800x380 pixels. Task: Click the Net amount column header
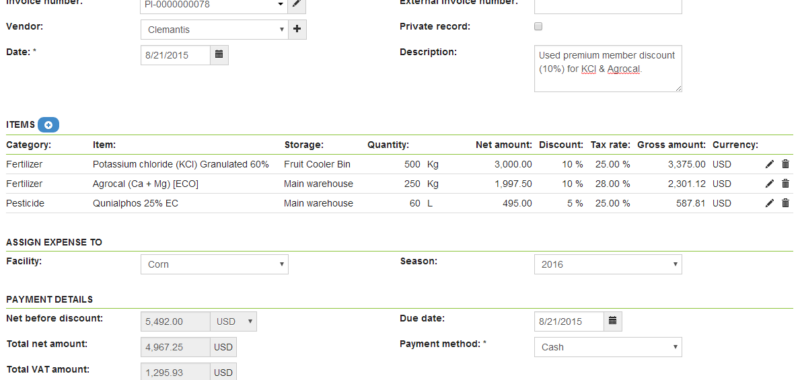(x=504, y=145)
